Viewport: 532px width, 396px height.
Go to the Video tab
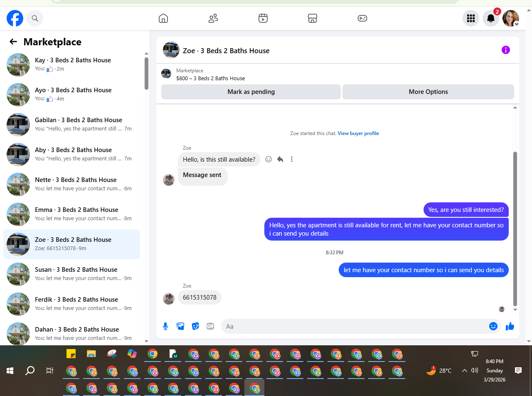263,18
